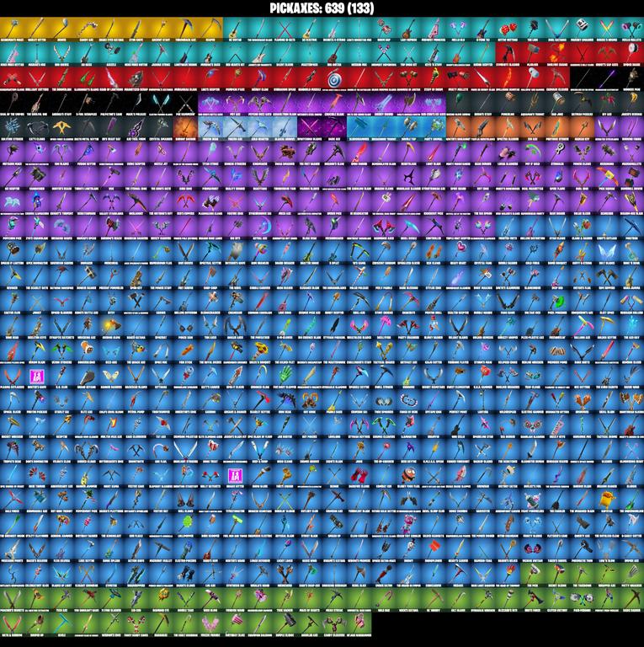Choose the red boxing gloves pickaxe
Image resolution: width=644 pixels, height=647 pixels.
coord(359,475)
